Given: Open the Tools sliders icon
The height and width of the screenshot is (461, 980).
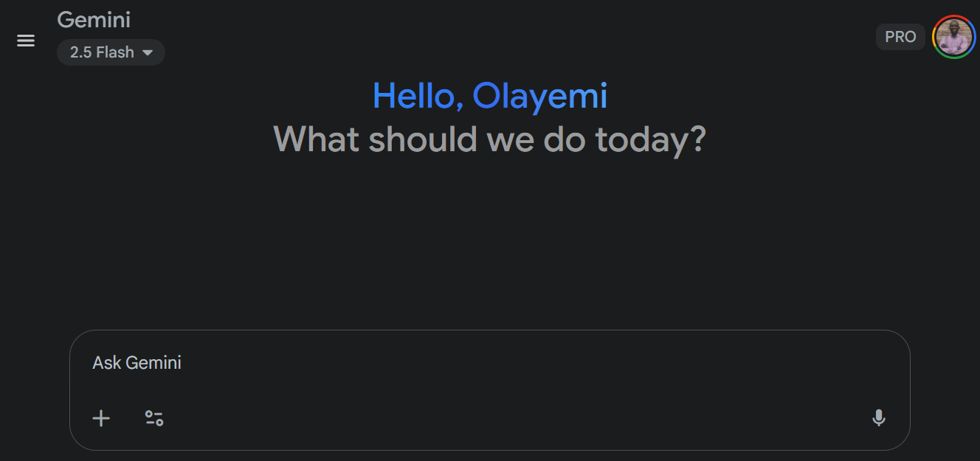Looking at the screenshot, I should point(153,418).
